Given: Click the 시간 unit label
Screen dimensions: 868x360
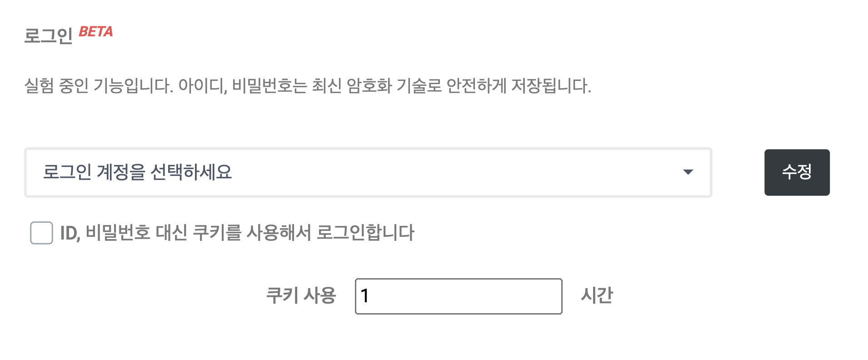Looking at the screenshot, I should [597, 295].
